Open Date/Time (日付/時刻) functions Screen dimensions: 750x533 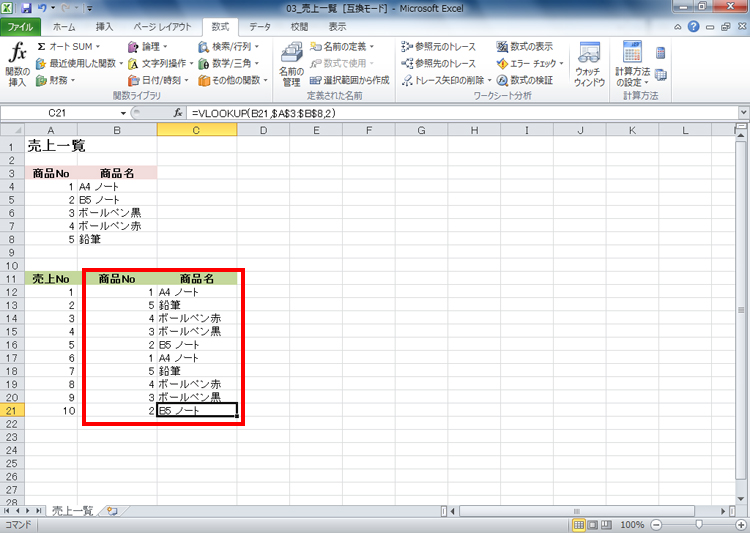158,80
